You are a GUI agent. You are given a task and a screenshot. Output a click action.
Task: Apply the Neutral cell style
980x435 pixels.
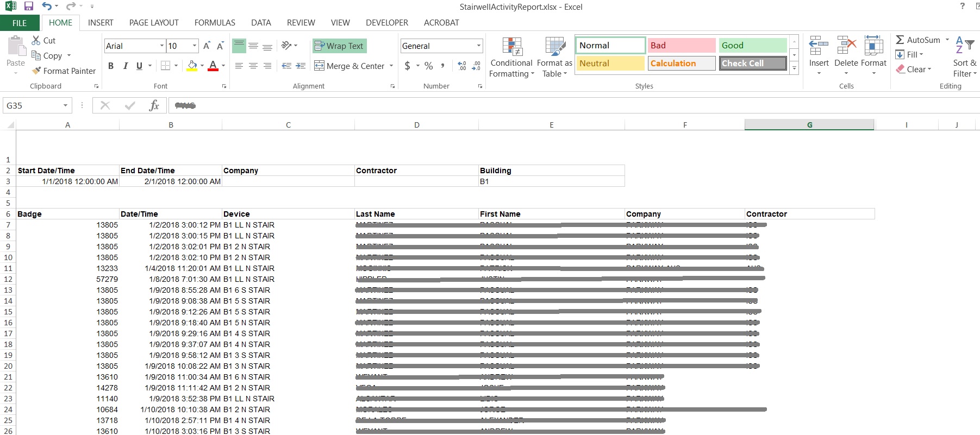coord(610,64)
